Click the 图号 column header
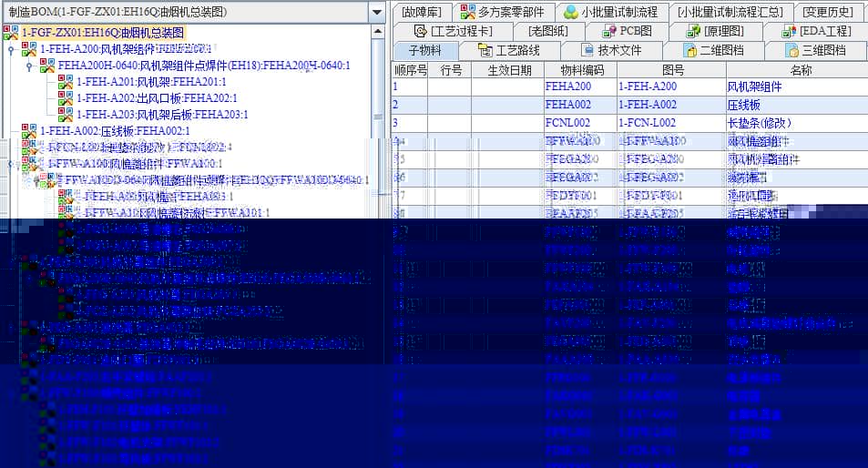Viewport: 868px width, 468px height. [672, 70]
